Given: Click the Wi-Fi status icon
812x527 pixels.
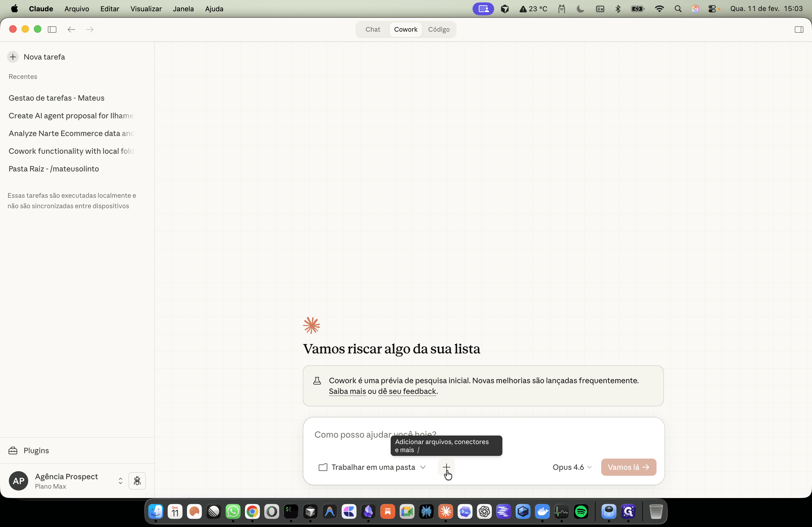Looking at the screenshot, I should coord(659,9).
